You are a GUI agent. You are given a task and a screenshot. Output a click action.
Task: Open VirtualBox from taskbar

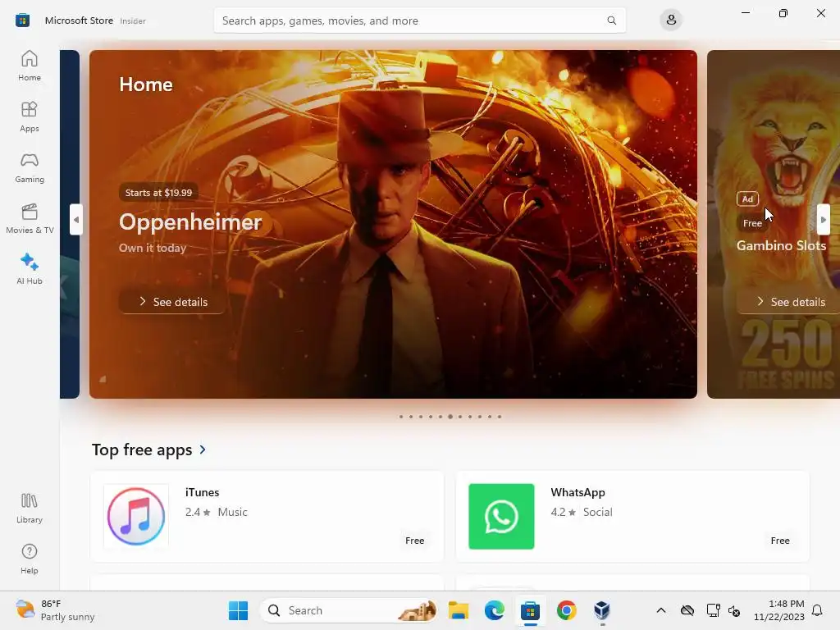coord(602,610)
